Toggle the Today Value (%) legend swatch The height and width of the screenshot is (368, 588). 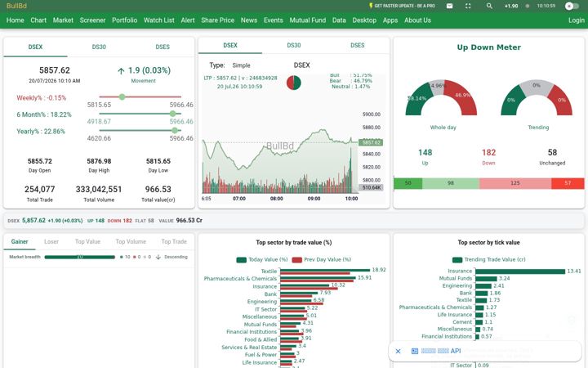(242, 259)
